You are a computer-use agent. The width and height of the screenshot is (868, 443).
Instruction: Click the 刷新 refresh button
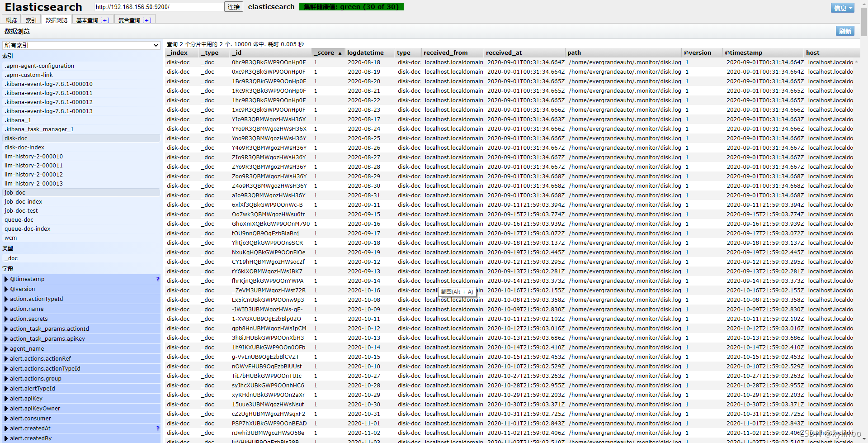coord(845,31)
